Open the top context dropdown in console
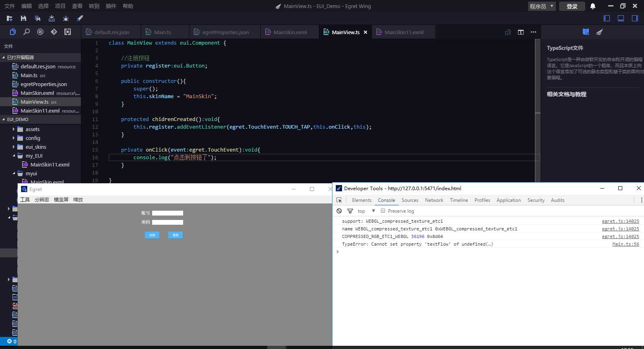 (366, 211)
